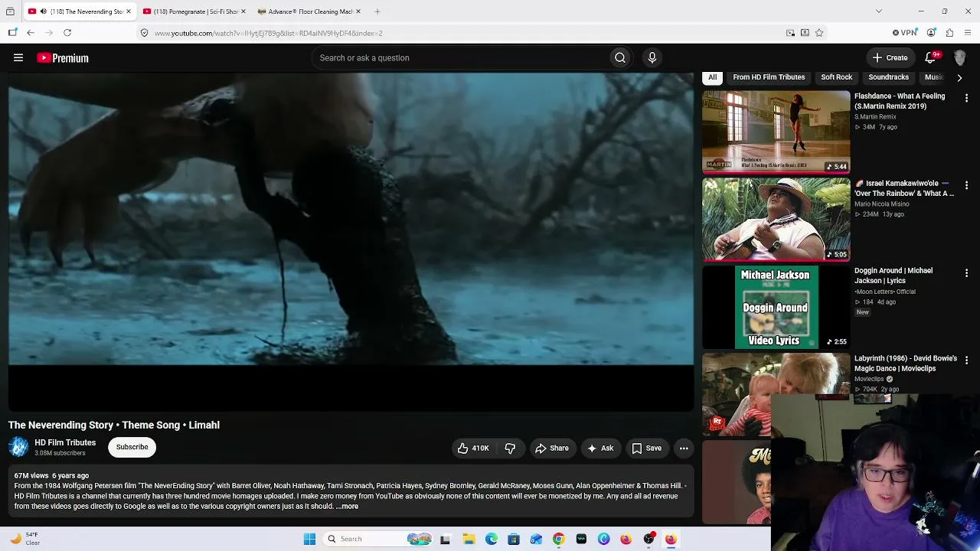980x551 pixels.
Task: Open the Windows Start menu
Action: point(309,539)
